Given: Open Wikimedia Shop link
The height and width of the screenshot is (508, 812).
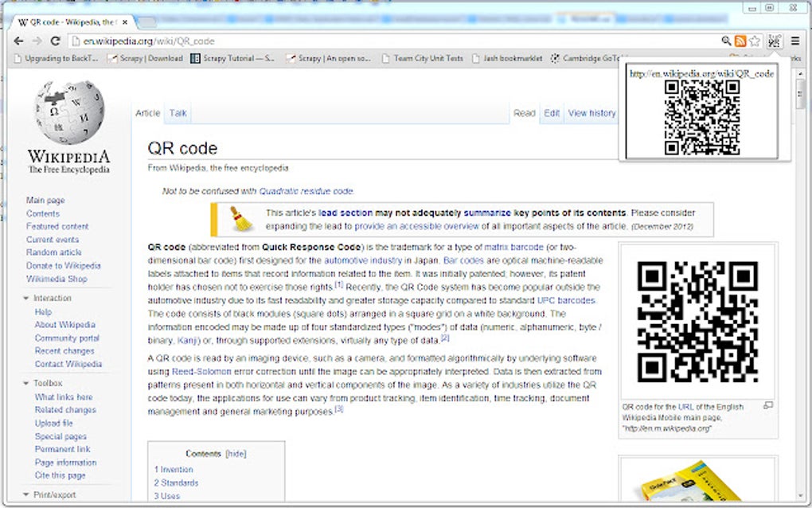Looking at the screenshot, I should (x=57, y=279).
